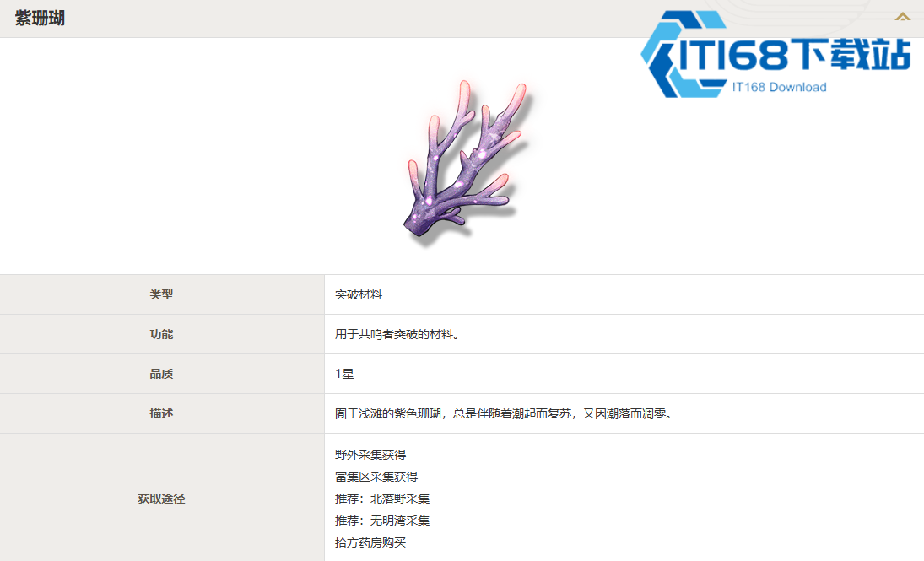Click the 紫珊瑚 section title

pos(40,19)
